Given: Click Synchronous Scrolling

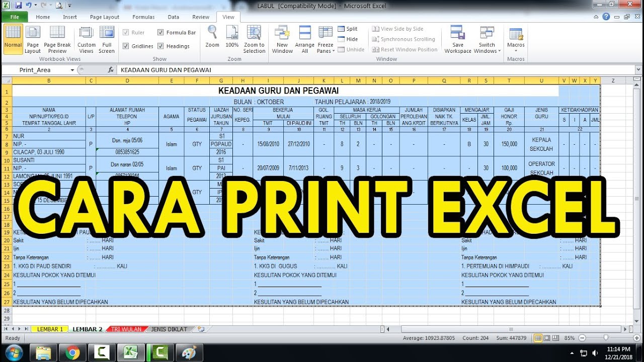Looking at the screenshot, I should pyautogui.click(x=404, y=39).
